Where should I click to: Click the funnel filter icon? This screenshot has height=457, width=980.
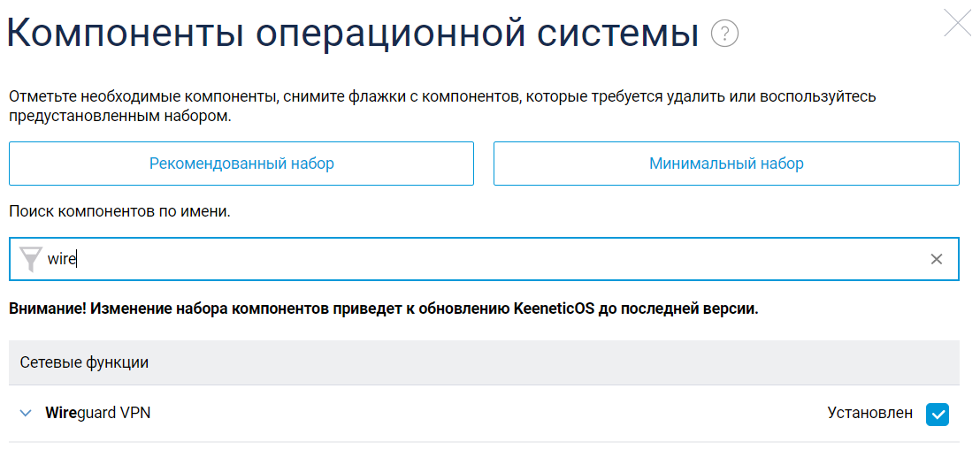coord(31,259)
